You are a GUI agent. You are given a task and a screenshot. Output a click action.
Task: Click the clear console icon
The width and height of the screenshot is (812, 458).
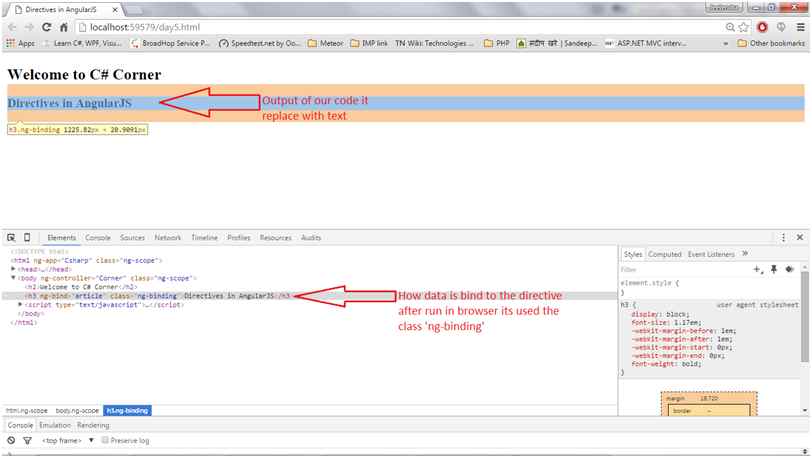point(11,440)
